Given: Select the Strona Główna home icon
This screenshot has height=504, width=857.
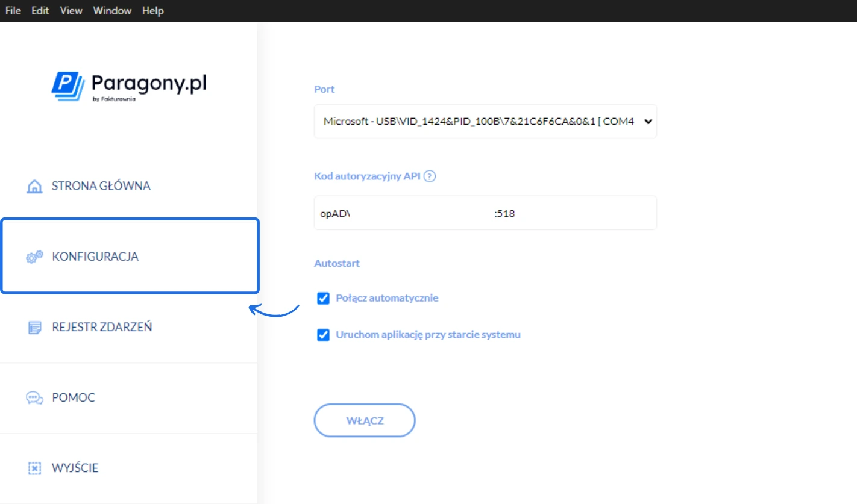Looking at the screenshot, I should click(33, 185).
